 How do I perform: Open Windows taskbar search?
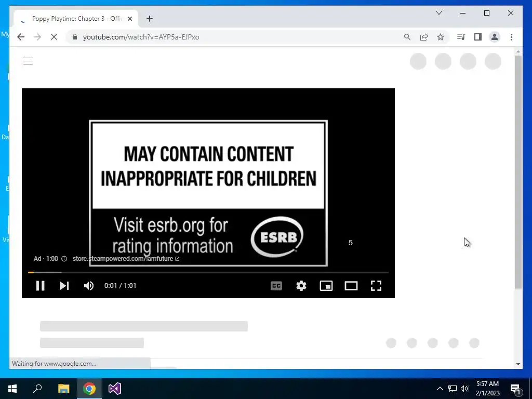click(x=37, y=389)
